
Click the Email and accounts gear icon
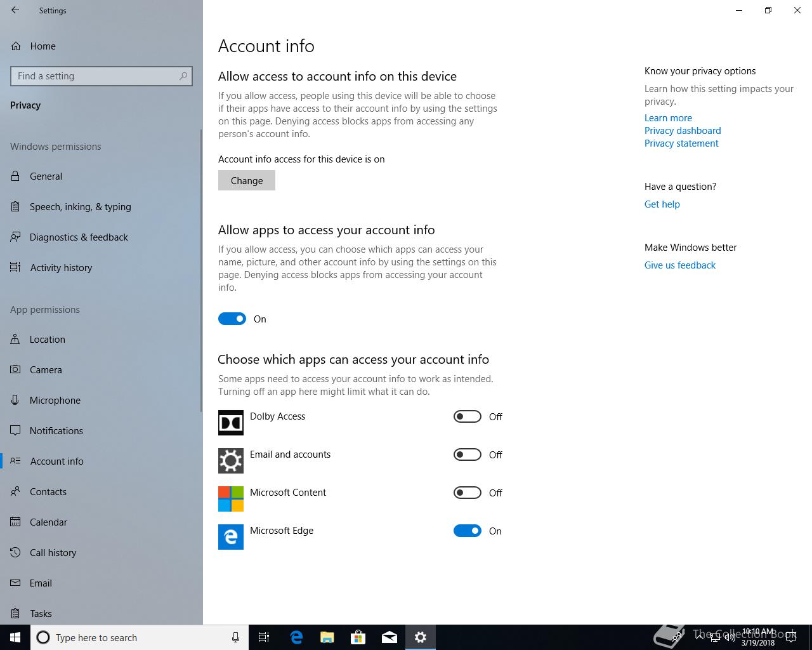tap(231, 461)
